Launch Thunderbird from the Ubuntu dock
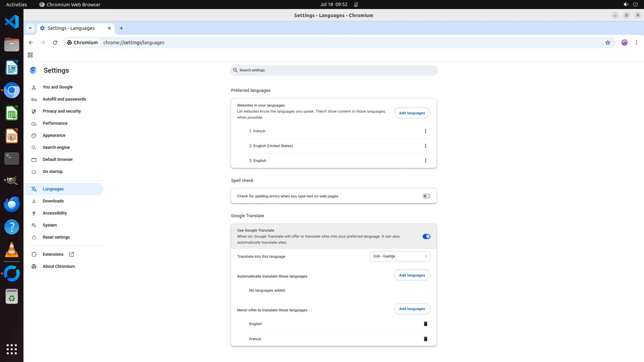Viewport: 644px width, 362px height. point(12,204)
